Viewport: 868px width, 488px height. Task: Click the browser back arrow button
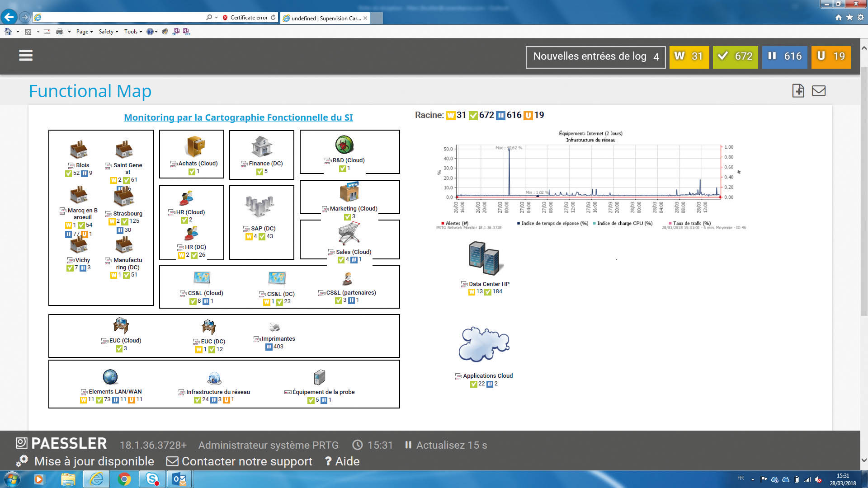pyautogui.click(x=9, y=17)
